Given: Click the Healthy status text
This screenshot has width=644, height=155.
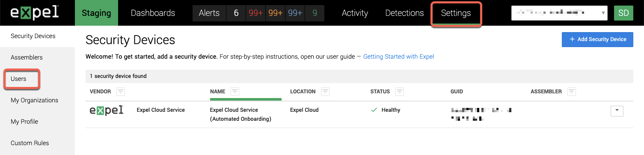Looking at the screenshot, I should (391, 110).
